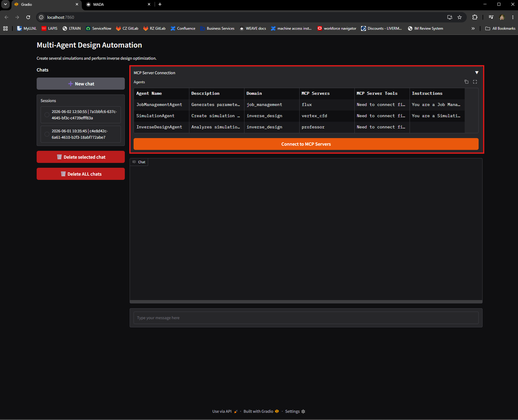This screenshot has width=518, height=420.
Task: Collapse the MCP Server Connection accordion
Action: pos(477,73)
